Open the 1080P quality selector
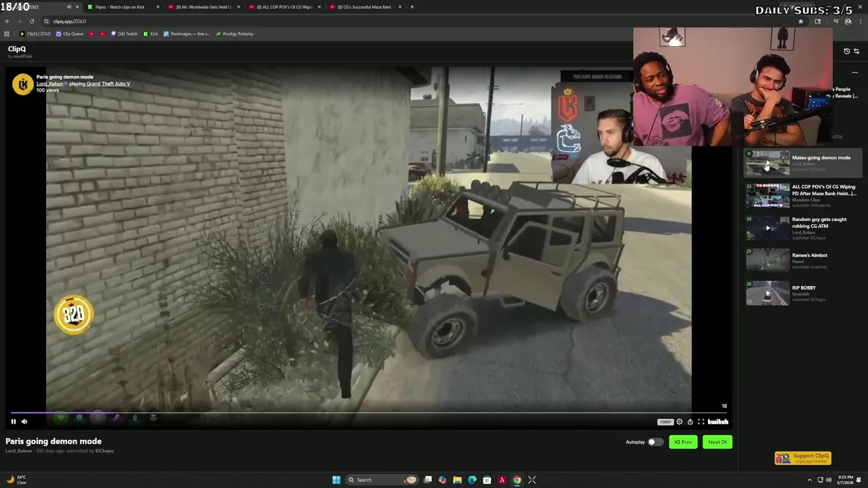The height and width of the screenshot is (488, 868). click(665, 422)
